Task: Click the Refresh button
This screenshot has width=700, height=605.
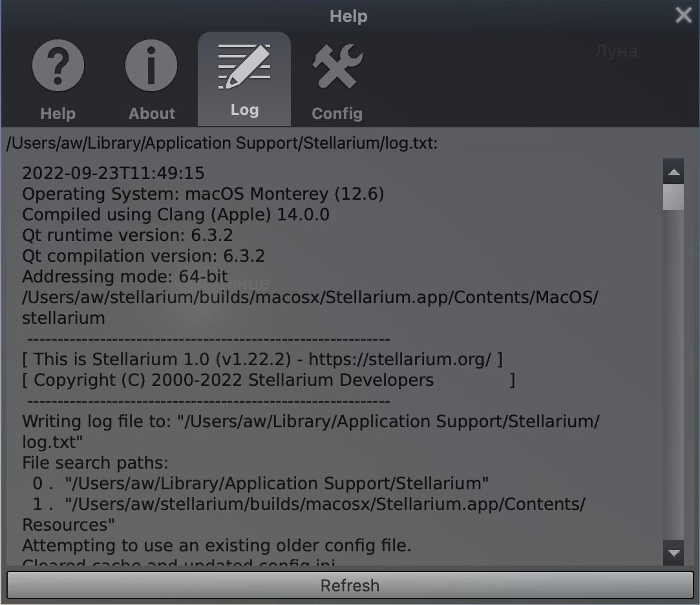Action: [350, 586]
